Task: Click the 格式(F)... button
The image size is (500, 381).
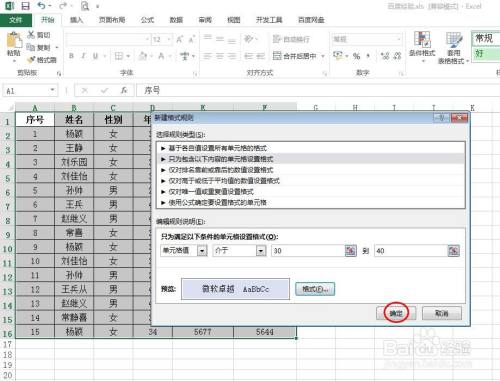Action: [315, 289]
